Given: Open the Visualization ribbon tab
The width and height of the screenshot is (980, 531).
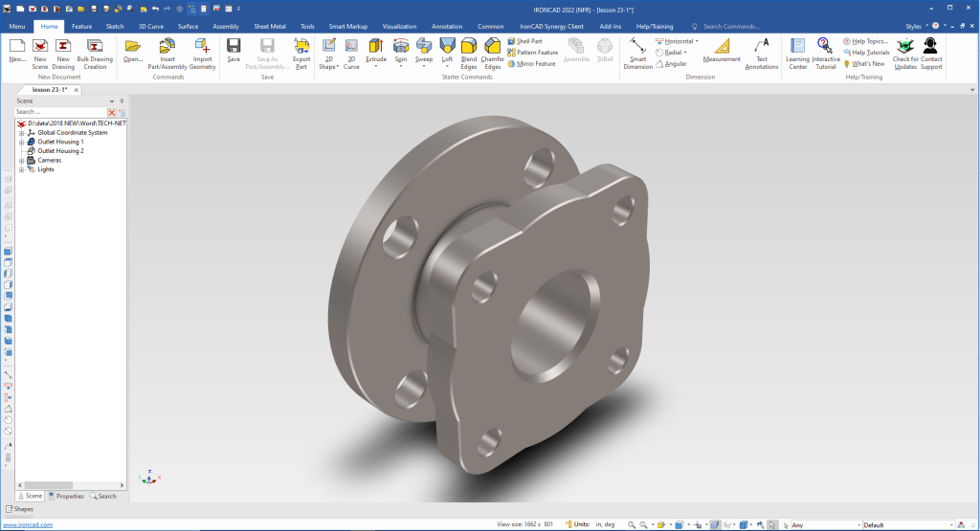Looking at the screenshot, I should click(x=399, y=27).
